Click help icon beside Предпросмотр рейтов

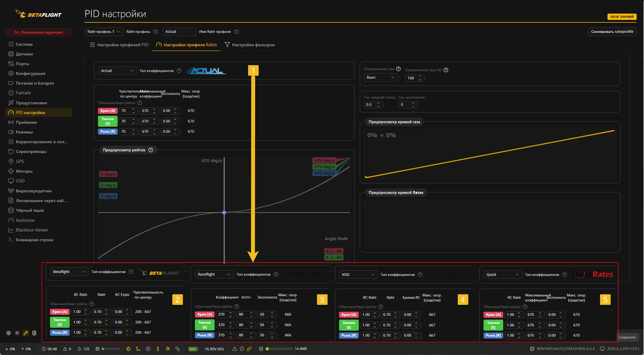click(x=151, y=150)
